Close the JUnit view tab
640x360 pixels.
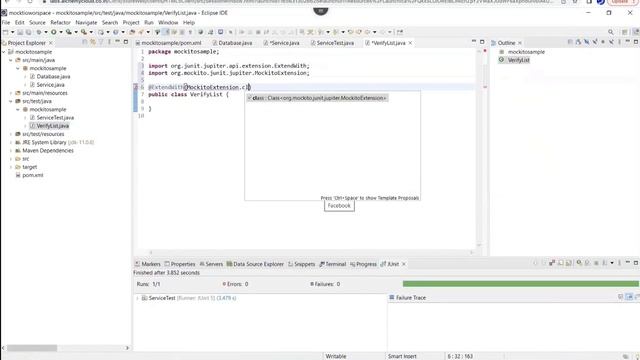(404, 264)
